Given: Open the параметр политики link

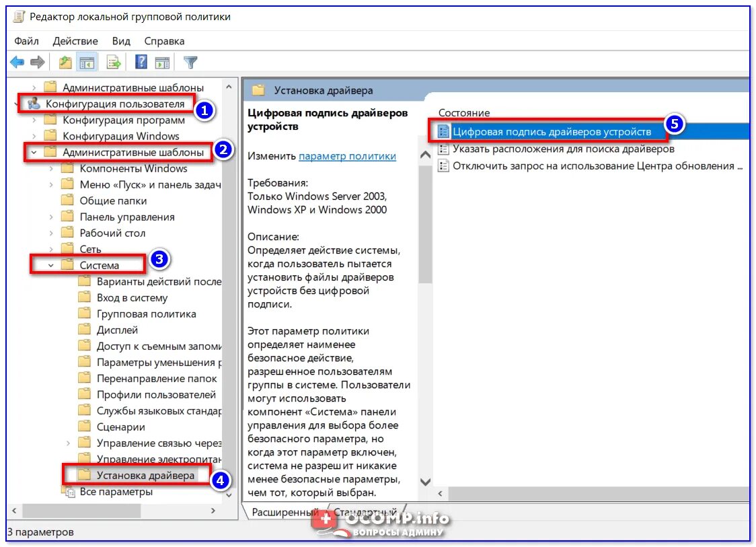Looking at the screenshot, I should (347, 156).
